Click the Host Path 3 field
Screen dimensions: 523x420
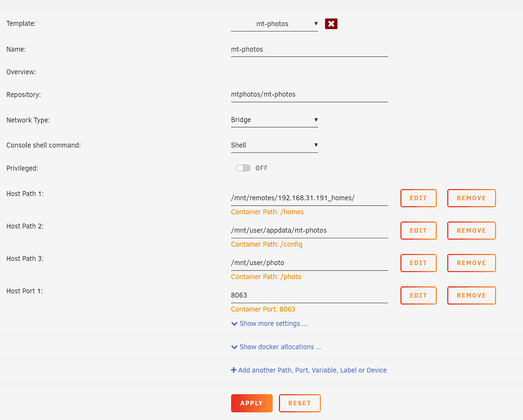[x=309, y=263]
